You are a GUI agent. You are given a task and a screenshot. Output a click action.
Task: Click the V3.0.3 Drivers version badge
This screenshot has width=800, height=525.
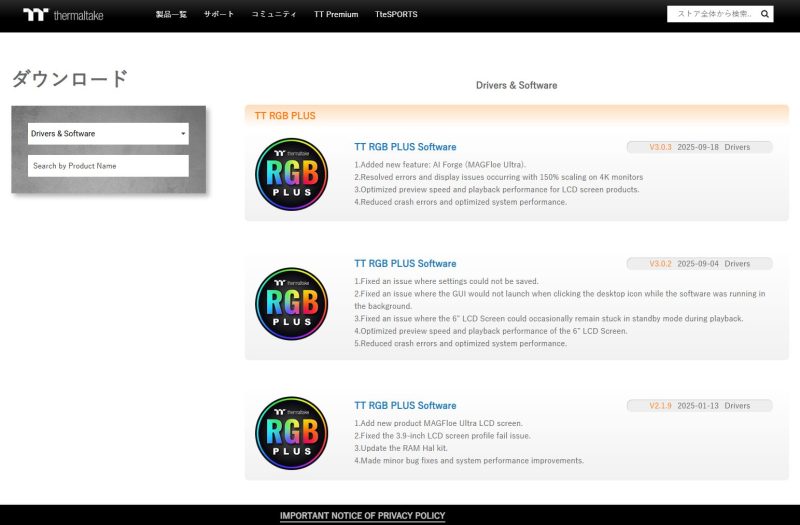pos(699,147)
